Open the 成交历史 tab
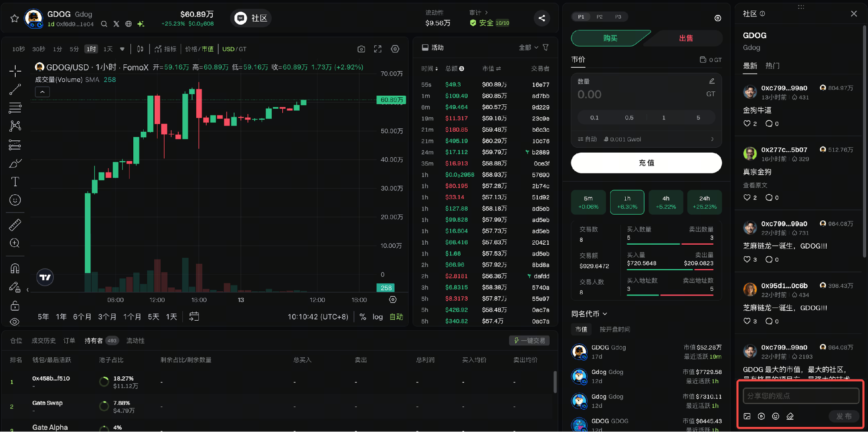Viewport: 868px width, 432px height. [43, 341]
